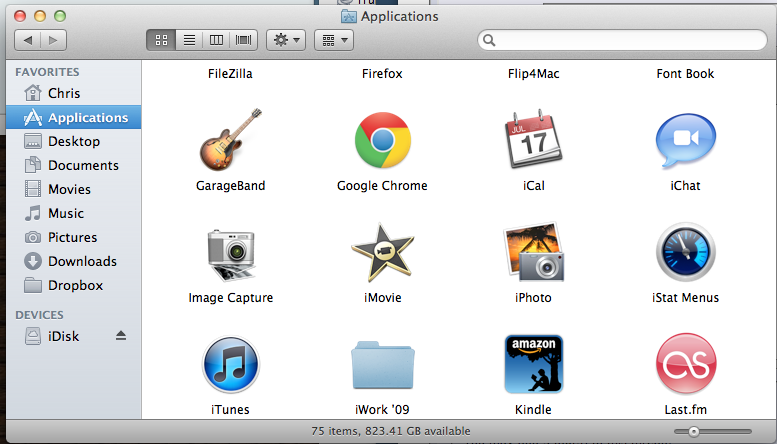Select the iPhoto icon
The image size is (777, 444).
[x=534, y=253]
